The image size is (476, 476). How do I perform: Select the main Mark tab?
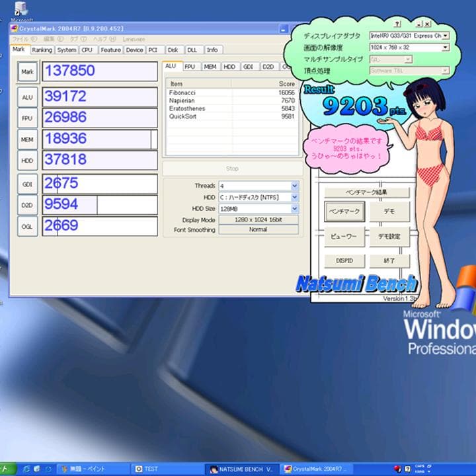(x=19, y=49)
